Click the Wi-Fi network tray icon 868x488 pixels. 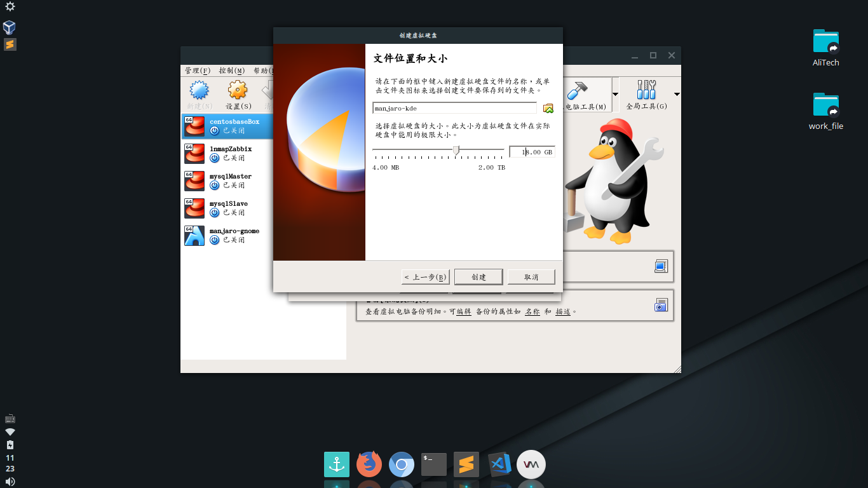[10, 431]
